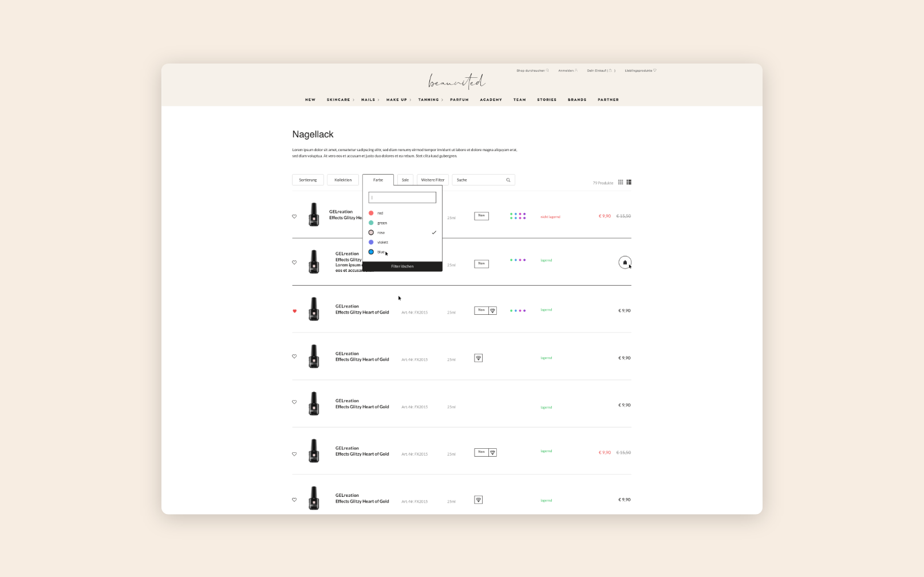Go to the ACADEMY menu item
This screenshot has height=577, width=924.
tap(491, 100)
